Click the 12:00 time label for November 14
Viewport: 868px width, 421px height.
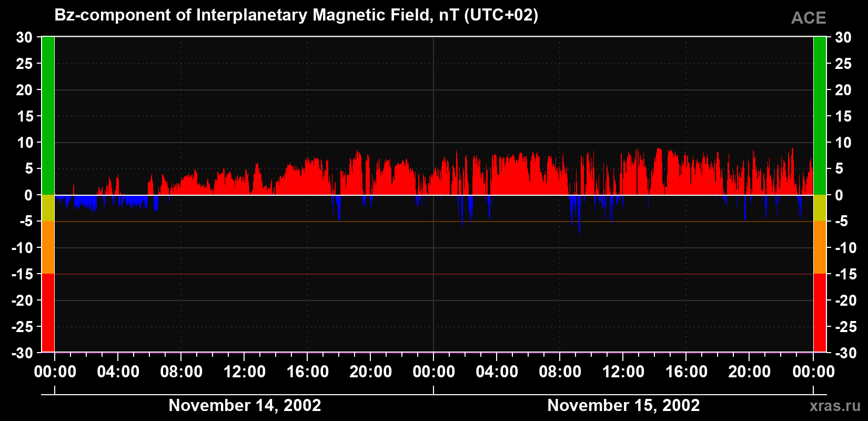[x=245, y=372]
